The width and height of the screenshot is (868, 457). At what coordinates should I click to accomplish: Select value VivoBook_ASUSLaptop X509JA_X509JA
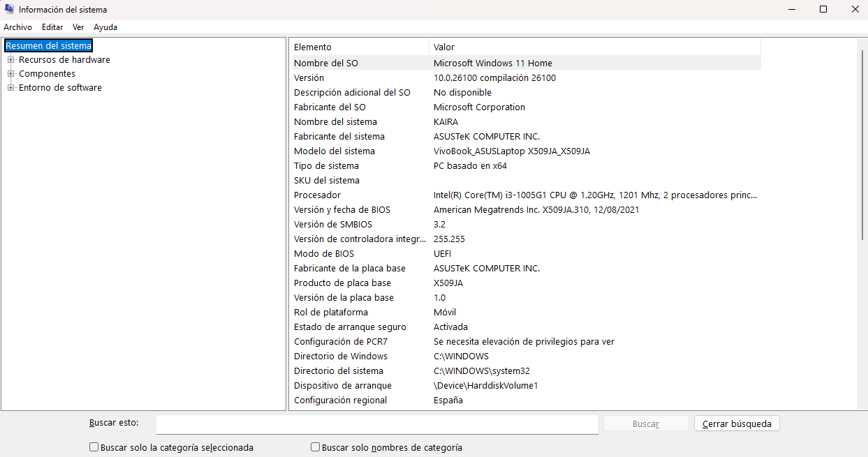[512, 151]
